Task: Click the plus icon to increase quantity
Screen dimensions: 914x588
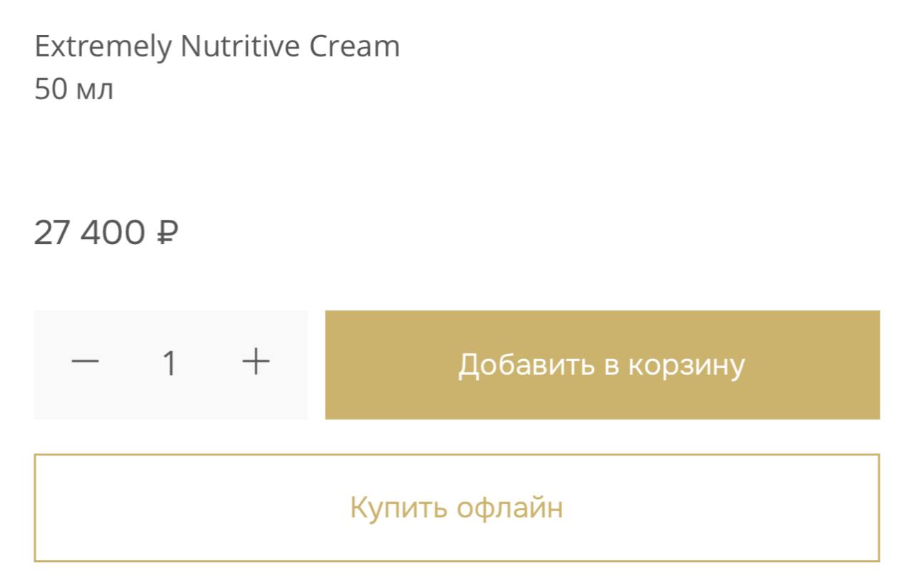Action: pos(256,363)
